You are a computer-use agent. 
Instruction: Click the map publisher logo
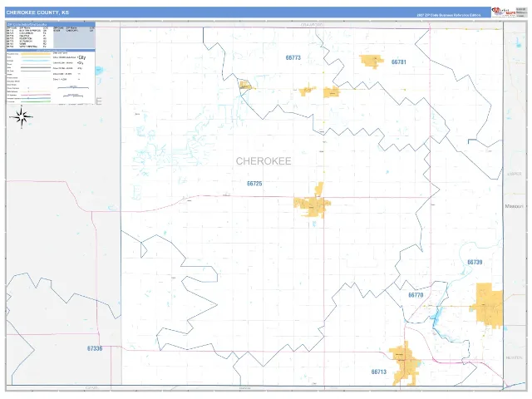(504, 12)
